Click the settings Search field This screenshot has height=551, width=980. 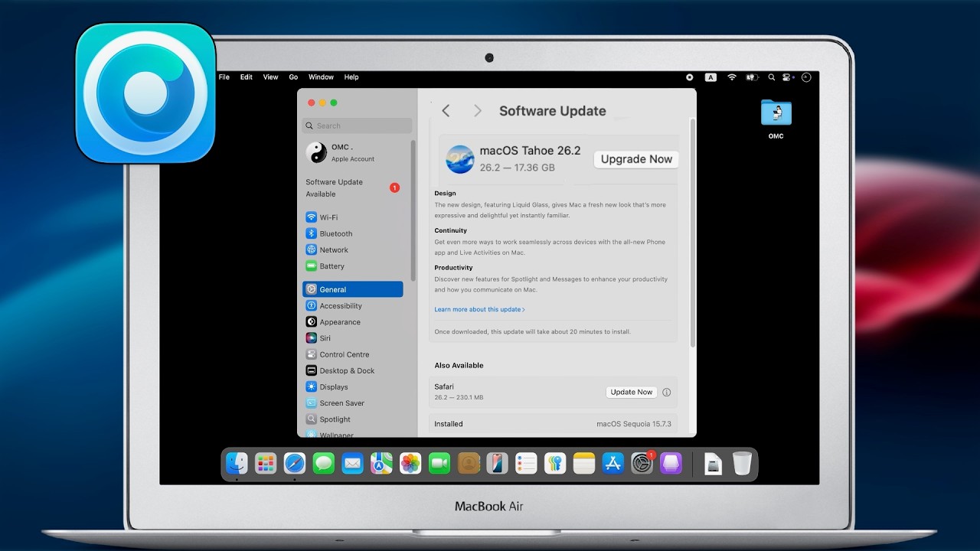point(358,126)
